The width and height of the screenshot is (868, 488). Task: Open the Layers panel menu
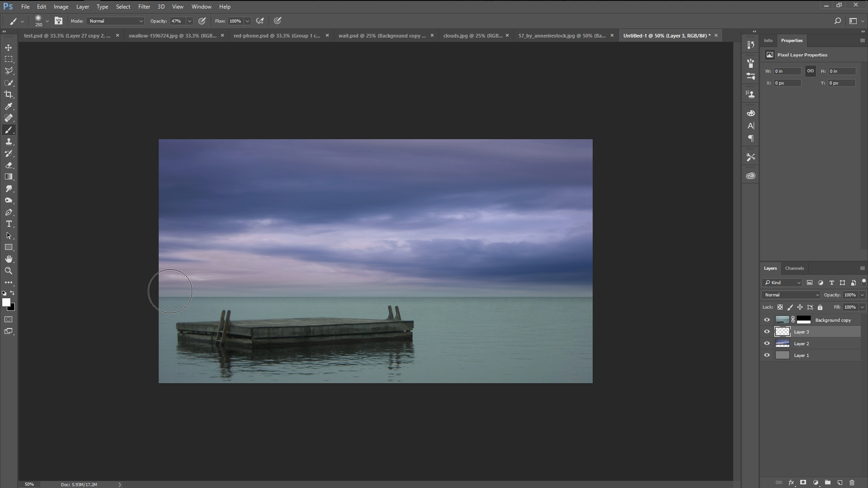click(x=862, y=268)
